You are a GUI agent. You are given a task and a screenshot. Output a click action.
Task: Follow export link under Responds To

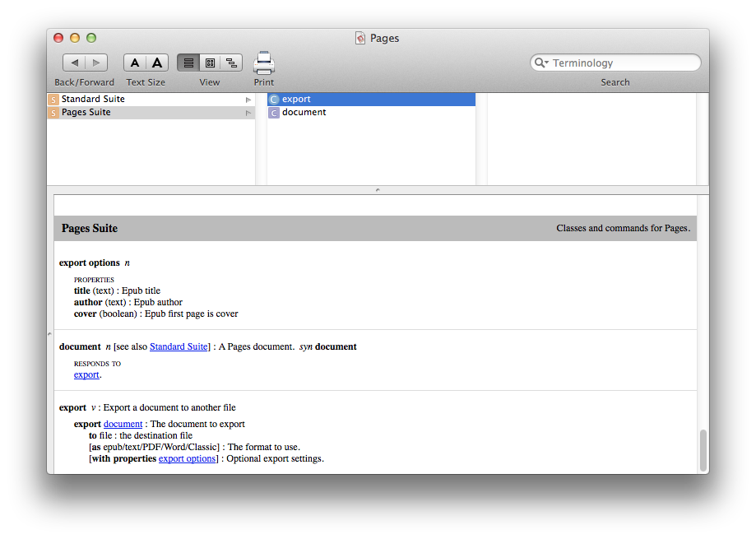click(86, 374)
